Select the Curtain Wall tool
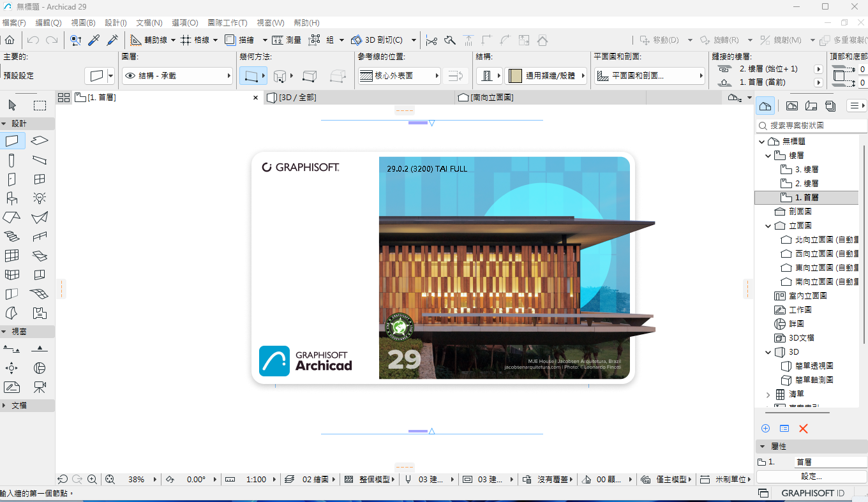868x502 pixels. pos(12,256)
